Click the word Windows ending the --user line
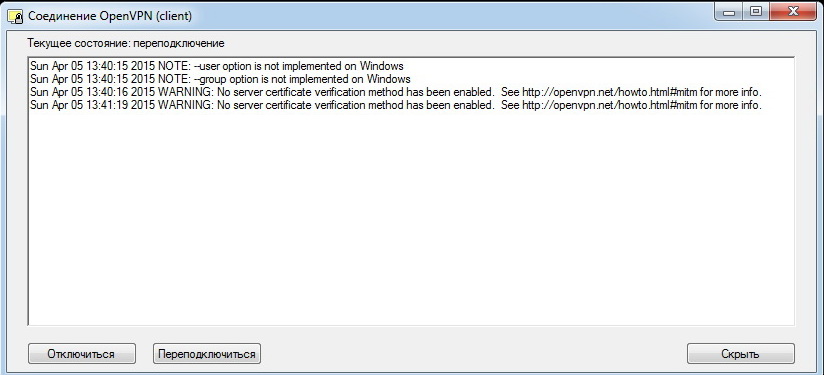Image resolution: width=824 pixels, height=375 pixels. pos(382,66)
